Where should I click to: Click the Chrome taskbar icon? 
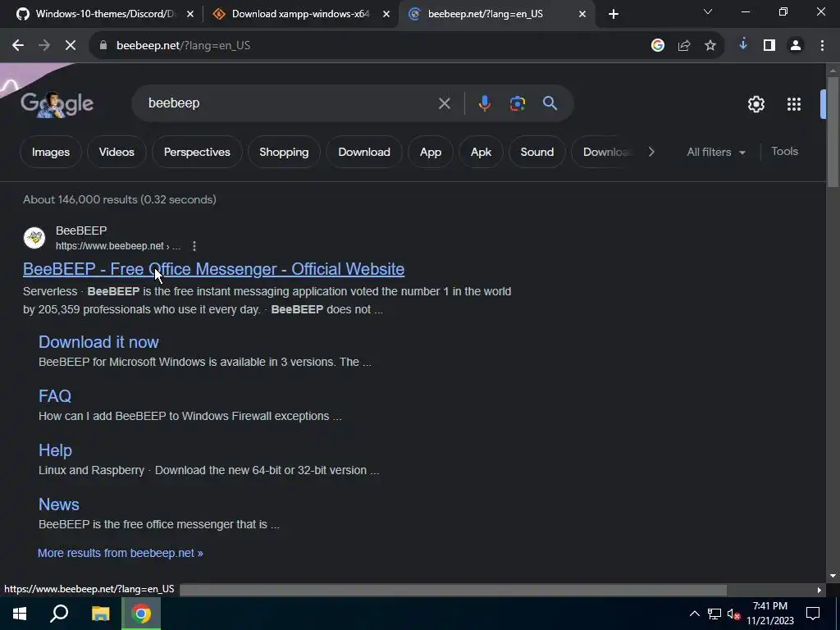point(141,614)
